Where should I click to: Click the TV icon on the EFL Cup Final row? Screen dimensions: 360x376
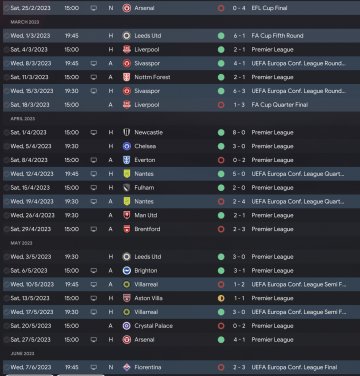pyautogui.click(x=94, y=8)
